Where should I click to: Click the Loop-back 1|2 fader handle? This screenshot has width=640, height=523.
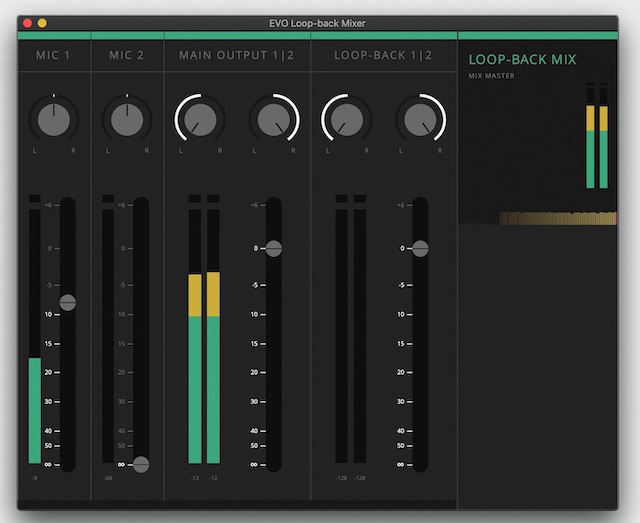tap(420, 248)
